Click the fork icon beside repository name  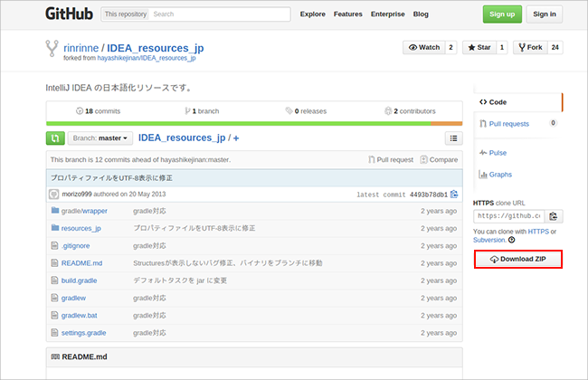tap(52, 48)
